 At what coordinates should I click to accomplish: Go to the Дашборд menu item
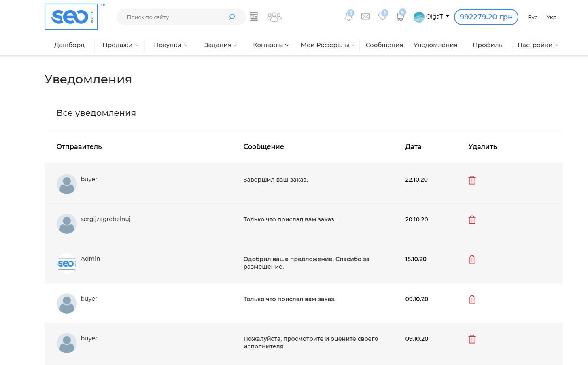pyautogui.click(x=69, y=45)
